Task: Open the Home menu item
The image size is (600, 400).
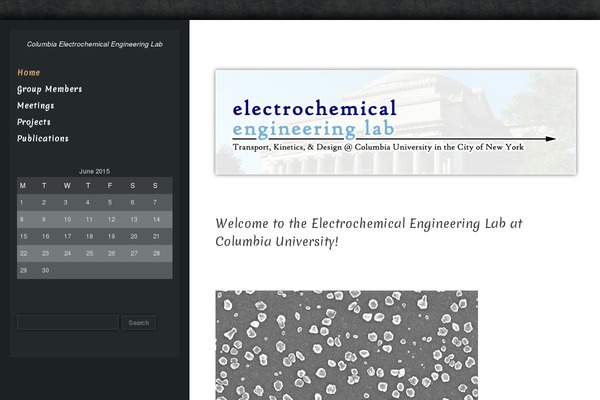Action: pos(29,72)
